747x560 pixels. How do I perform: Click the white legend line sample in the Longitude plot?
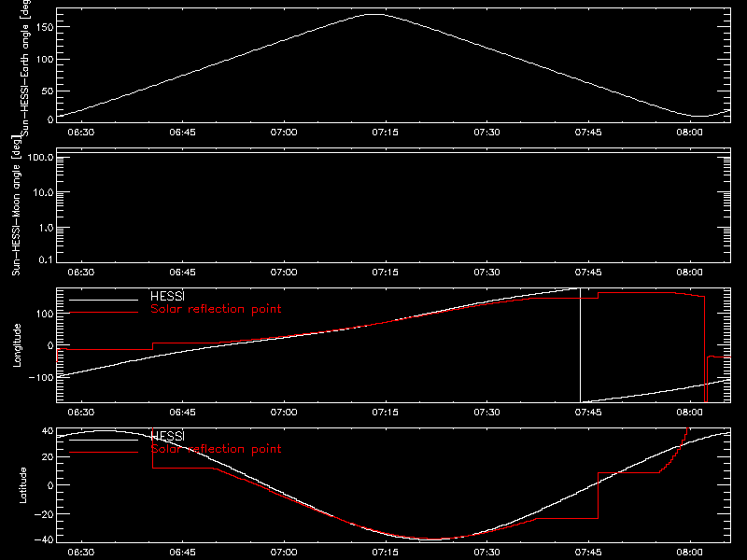[x=104, y=300]
